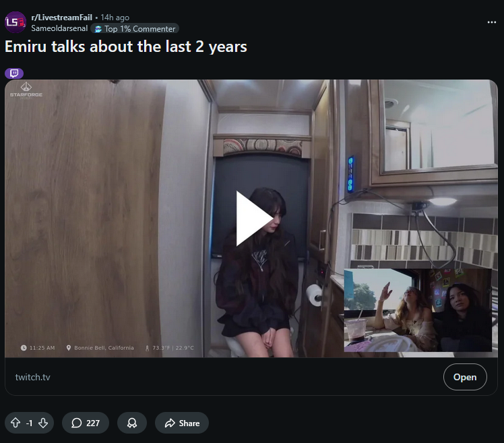This screenshot has width=504, height=443.
Task: Click the Open button for the clip
Action: [465, 377]
